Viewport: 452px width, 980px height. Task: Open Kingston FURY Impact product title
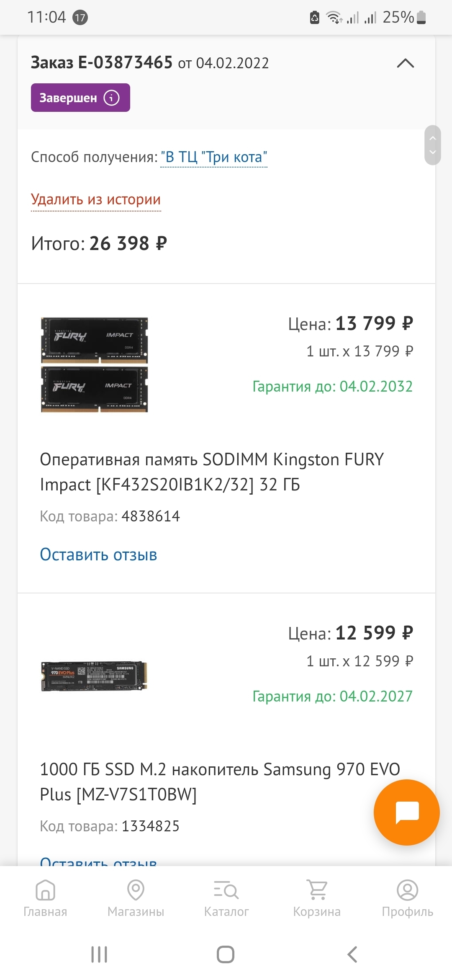tap(211, 472)
